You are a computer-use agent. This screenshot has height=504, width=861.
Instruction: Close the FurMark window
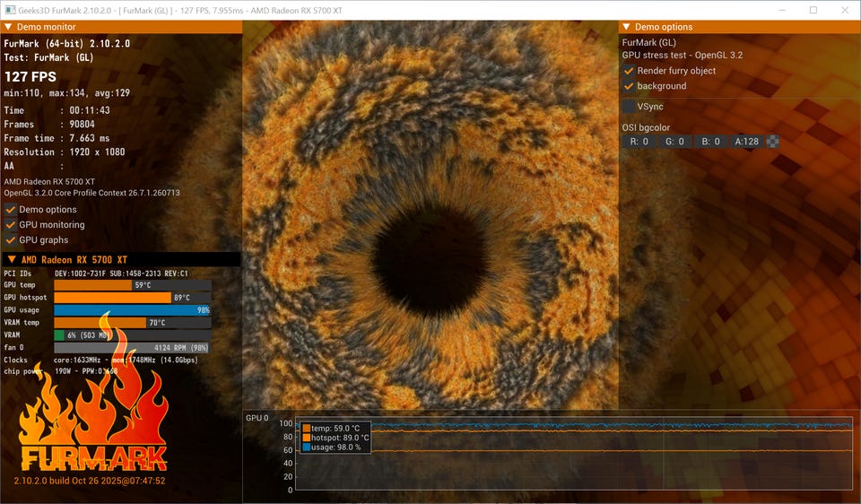(845, 11)
